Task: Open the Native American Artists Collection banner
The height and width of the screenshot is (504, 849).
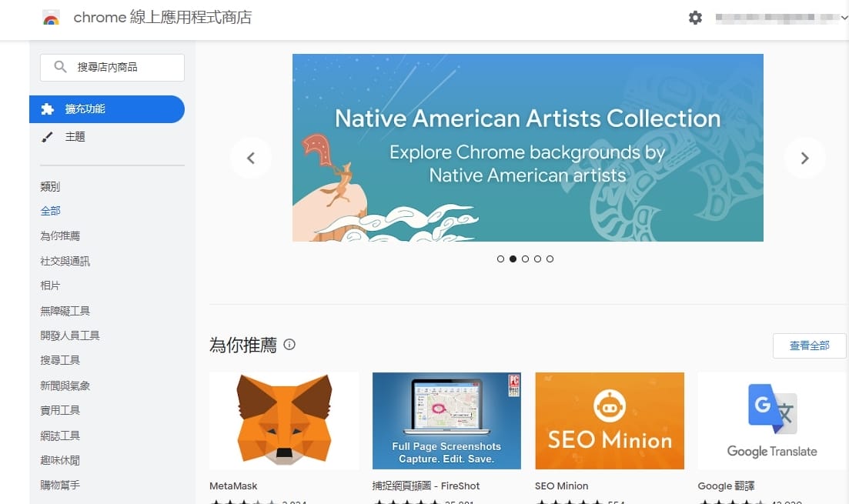Action: [528, 148]
